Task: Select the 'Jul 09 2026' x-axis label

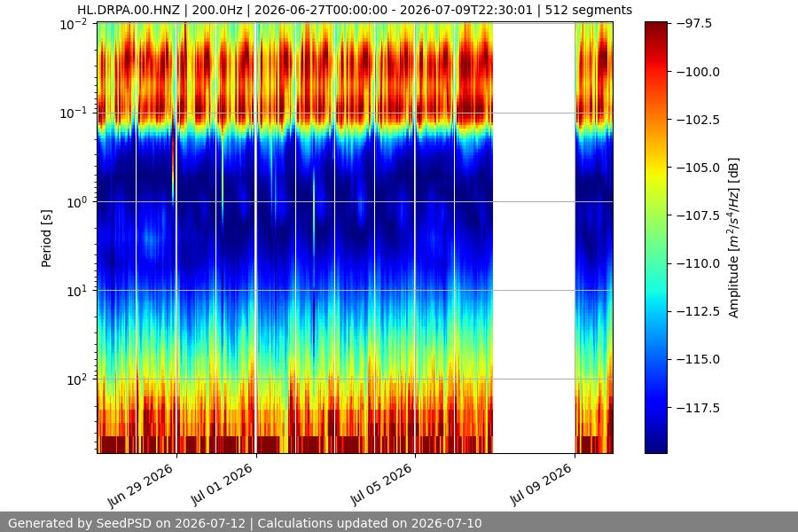Action: point(541,484)
